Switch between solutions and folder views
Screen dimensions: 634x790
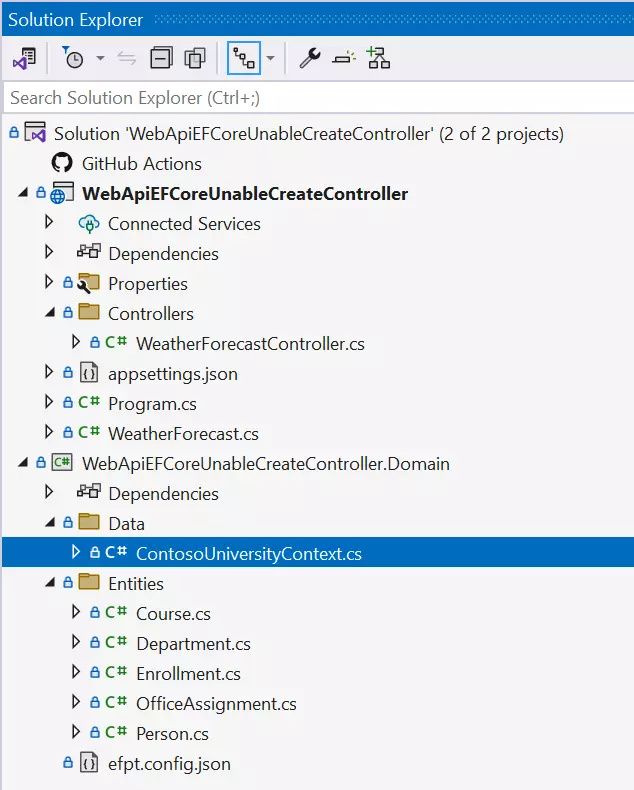click(x=25, y=58)
